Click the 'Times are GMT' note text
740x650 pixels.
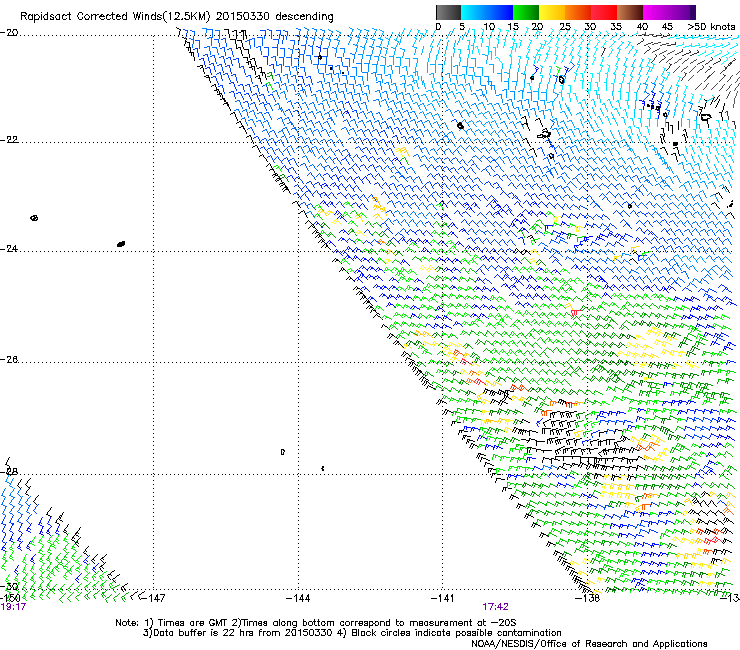coord(192,623)
